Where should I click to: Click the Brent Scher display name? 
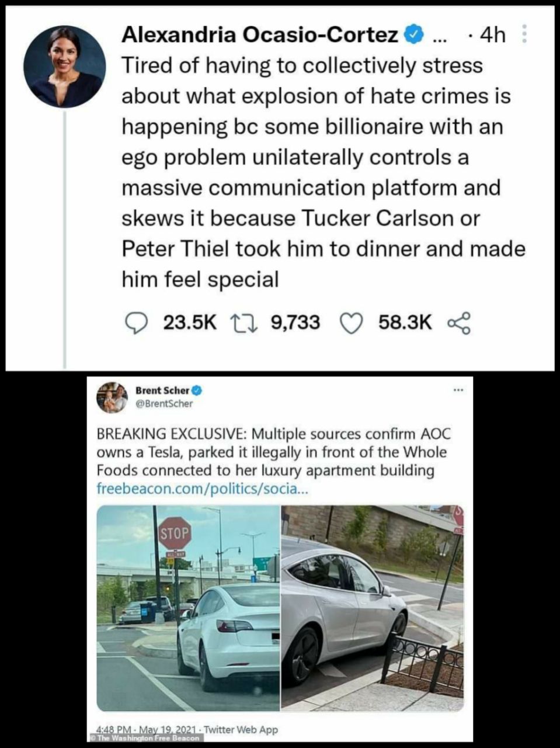162,390
